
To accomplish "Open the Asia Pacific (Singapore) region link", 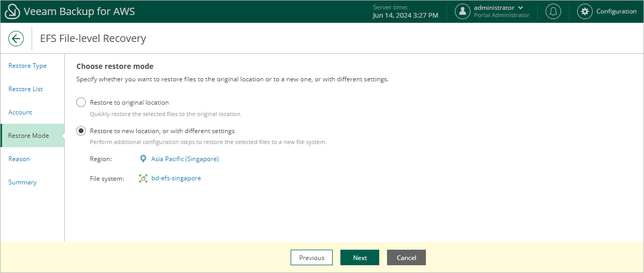I will 185,159.
